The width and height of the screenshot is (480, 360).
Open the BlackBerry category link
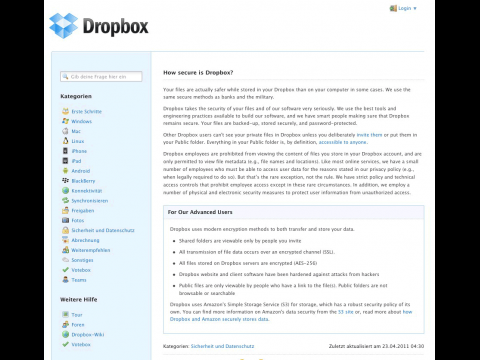[83, 181]
